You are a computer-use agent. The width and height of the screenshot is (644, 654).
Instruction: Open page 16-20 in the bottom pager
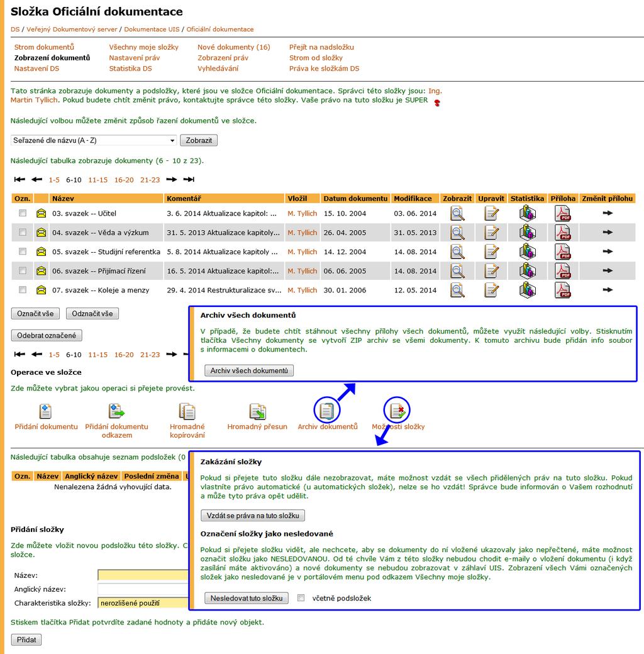[124, 355]
